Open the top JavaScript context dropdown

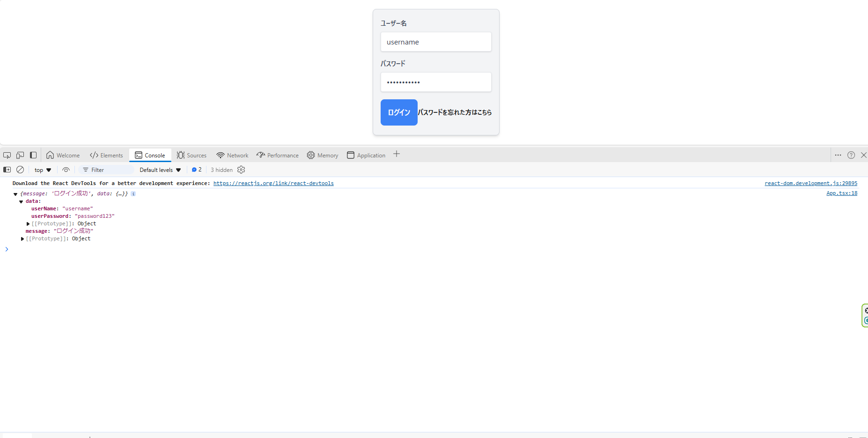click(x=43, y=170)
